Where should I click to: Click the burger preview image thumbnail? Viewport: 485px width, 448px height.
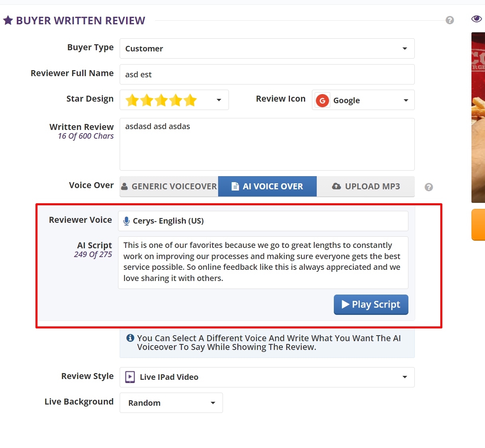[478, 118]
